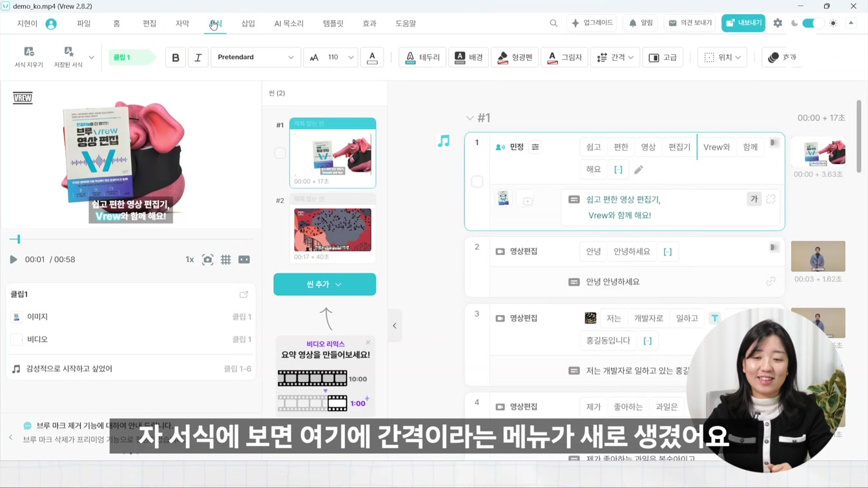The width and height of the screenshot is (868, 488).
Task: Check the clip 1 checkbox
Action: [477, 182]
